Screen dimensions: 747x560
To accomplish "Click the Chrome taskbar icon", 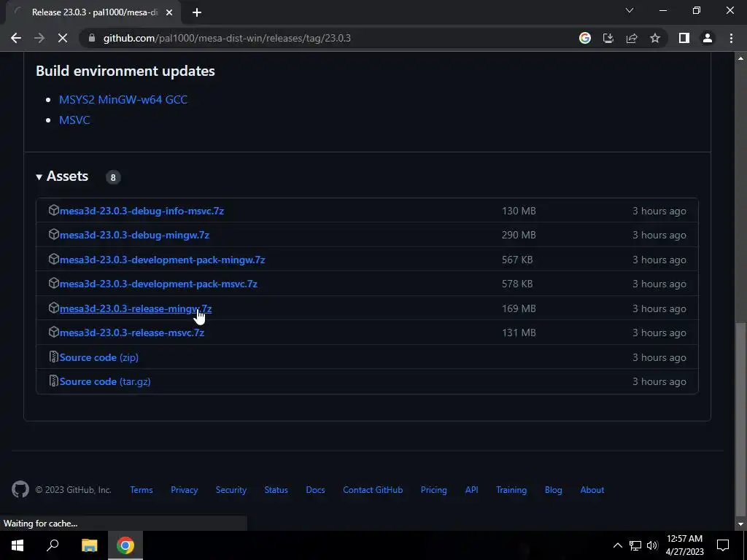I will pyautogui.click(x=125, y=545).
